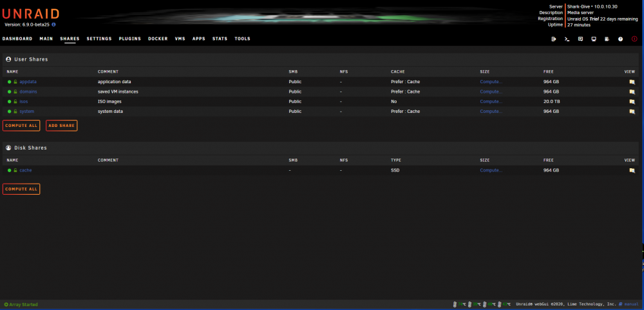Click the info icon beside version 6.9.0-beta25

pos(54,24)
